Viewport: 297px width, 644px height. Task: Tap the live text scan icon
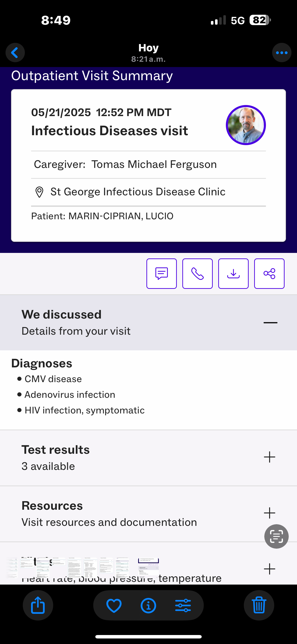coord(276,536)
